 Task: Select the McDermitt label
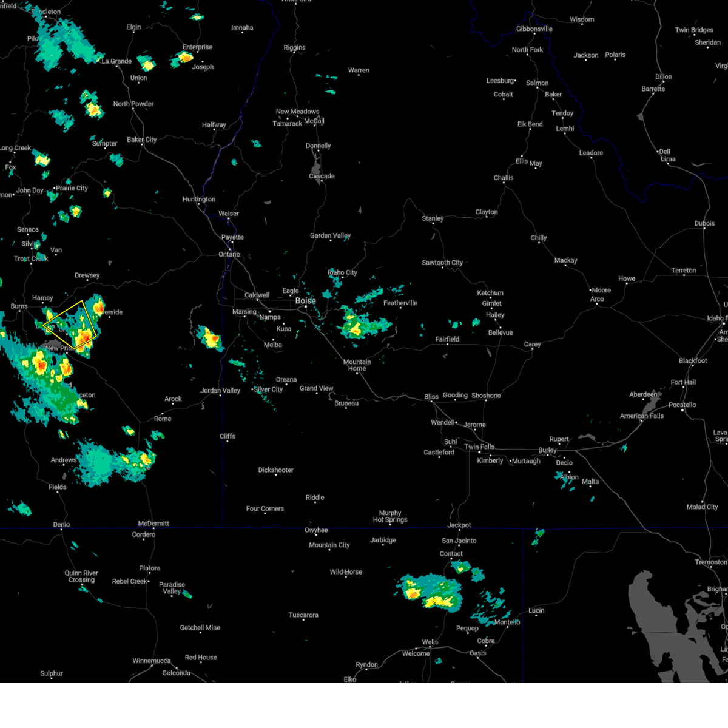click(153, 524)
